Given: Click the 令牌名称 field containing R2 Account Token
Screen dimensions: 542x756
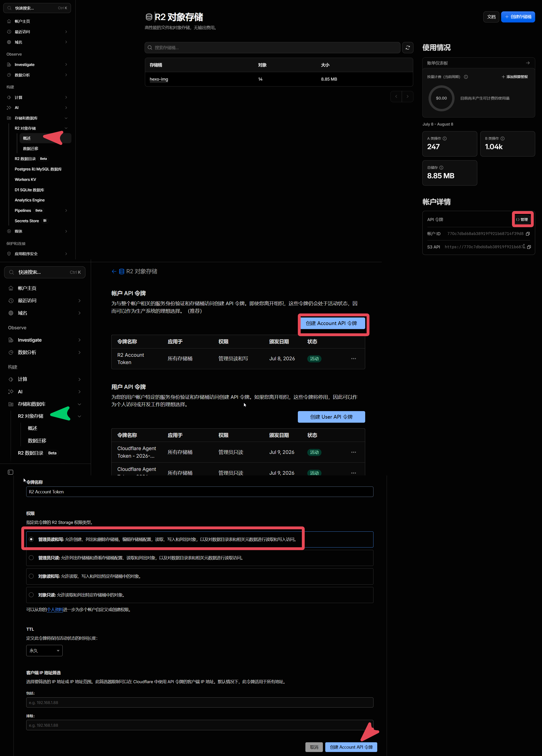Looking at the screenshot, I should pyautogui.click(x=200, y=492).
